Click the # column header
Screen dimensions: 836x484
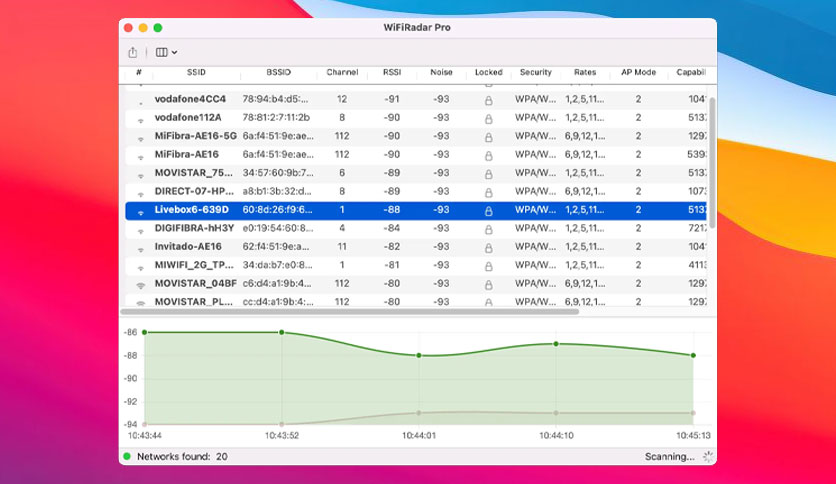tap(139, 72)
